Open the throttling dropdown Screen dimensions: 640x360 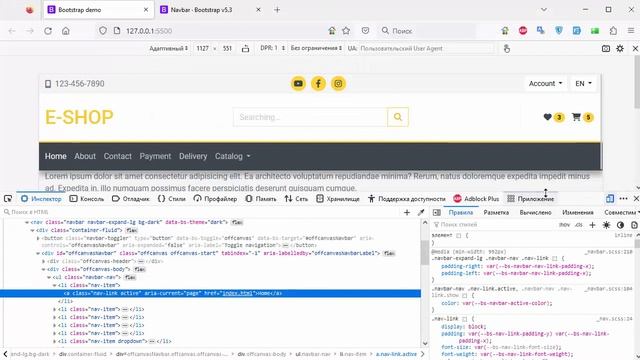point(316,48)
